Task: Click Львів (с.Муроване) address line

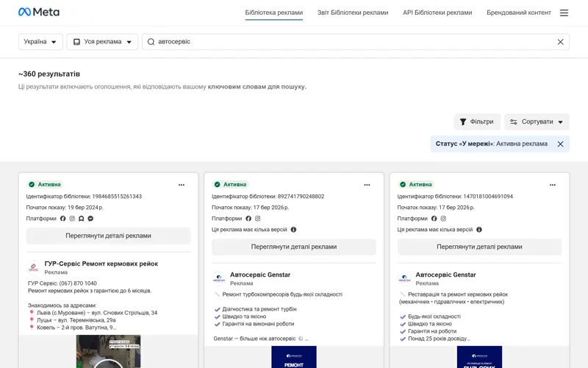Action: [x=97, y=313]
